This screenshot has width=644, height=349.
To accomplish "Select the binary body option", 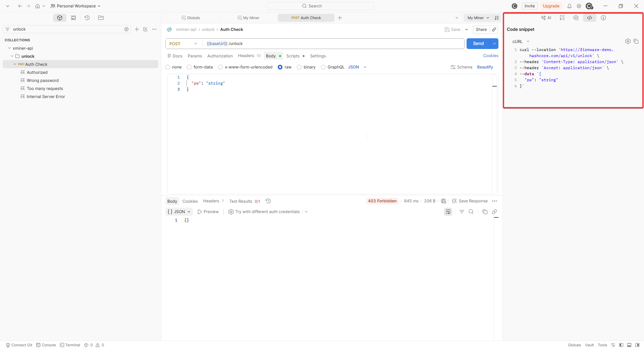I will pyautogui.click(x=306, y=67).
